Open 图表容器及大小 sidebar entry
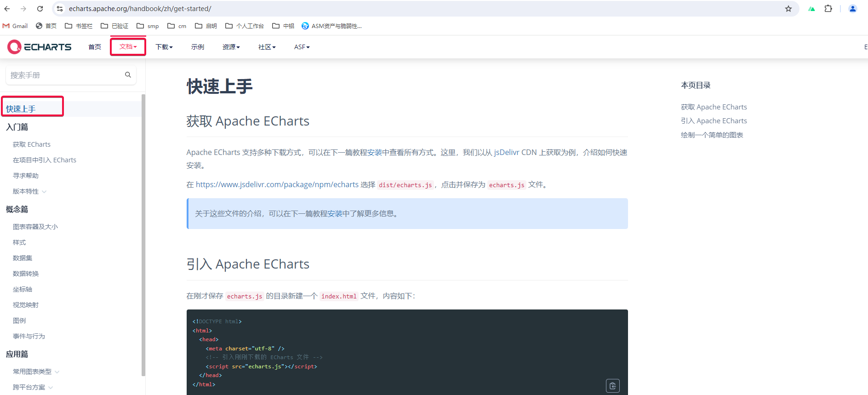Image resolution: width=868 pixels, height=395 pixels. [35, 227]
